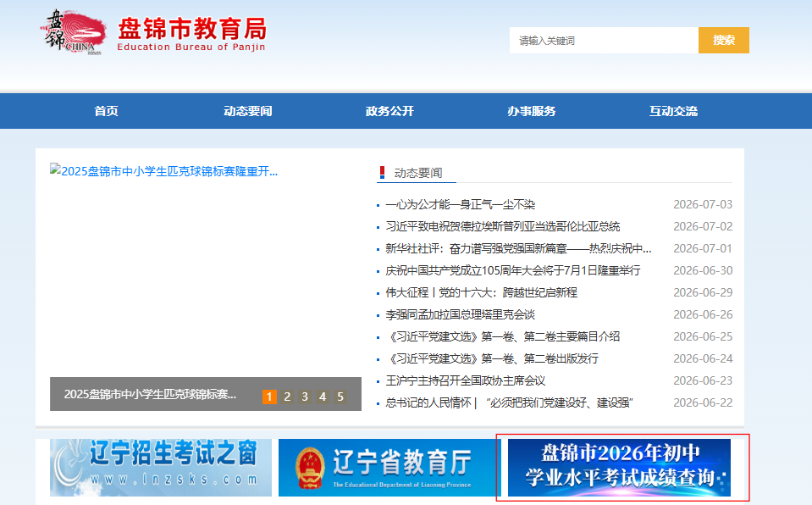Click the date 2026-07-02
This screenshot has height=505, width=812.
[x=703, y=226]
